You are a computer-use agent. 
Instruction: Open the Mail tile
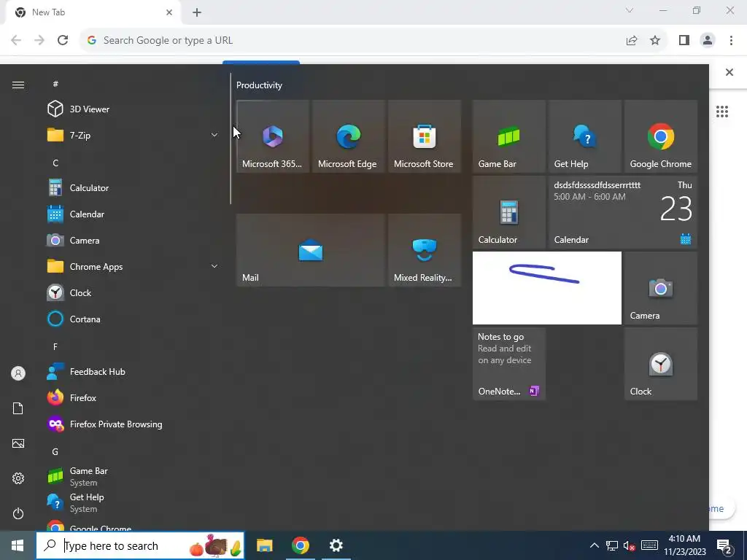pyautogui.click(x=311, y=250)
